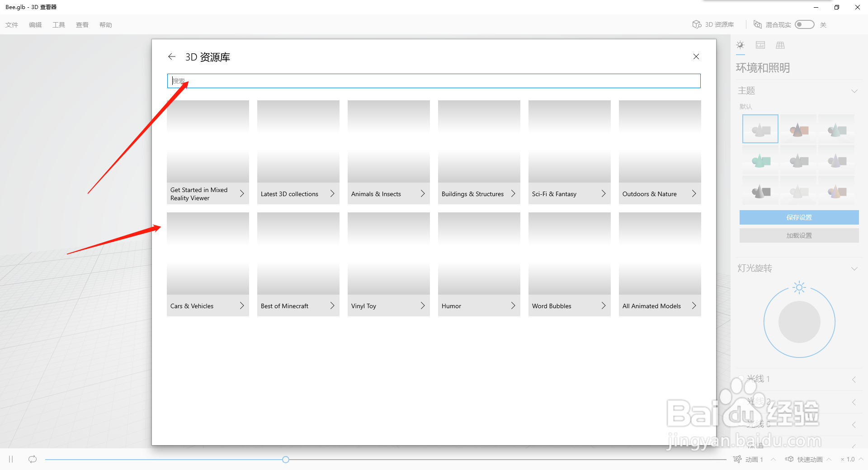Open the 编辑 menu
The image size is (868, 470).
pos(35,25)
